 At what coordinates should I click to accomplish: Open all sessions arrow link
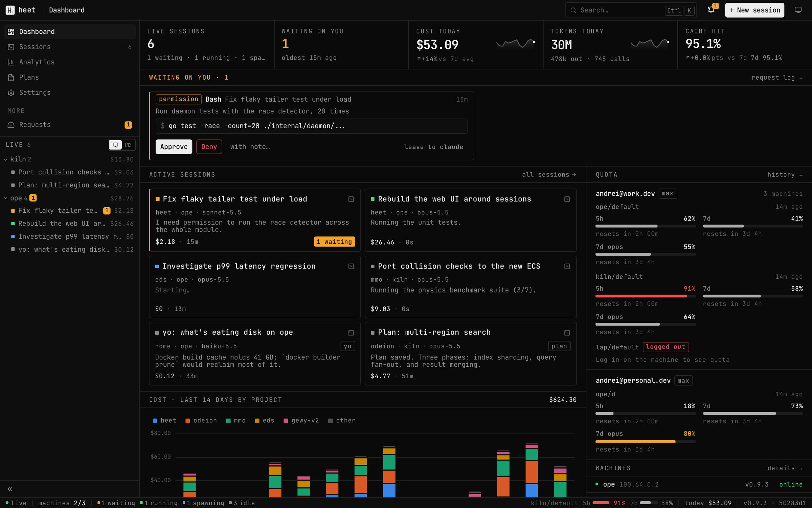[549, 175]
